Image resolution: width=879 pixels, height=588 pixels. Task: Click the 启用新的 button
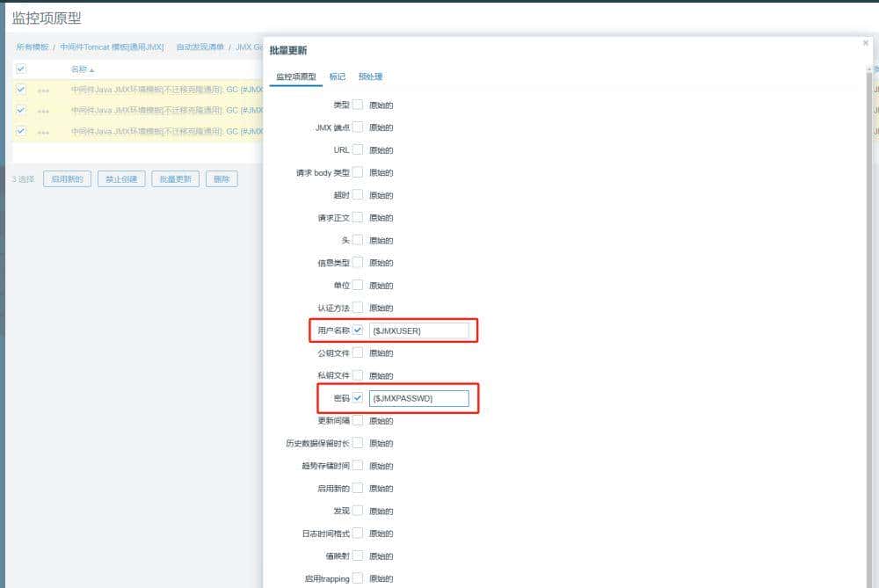tap(67, 178)
